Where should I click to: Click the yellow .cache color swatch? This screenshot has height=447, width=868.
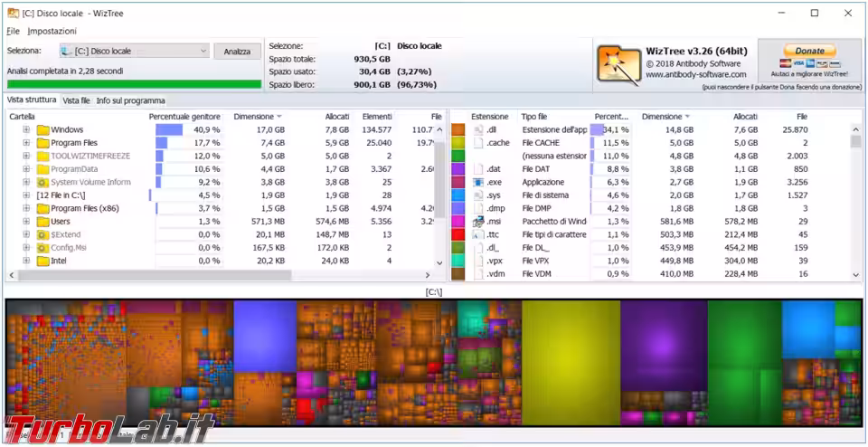click(x=458, y=143)
